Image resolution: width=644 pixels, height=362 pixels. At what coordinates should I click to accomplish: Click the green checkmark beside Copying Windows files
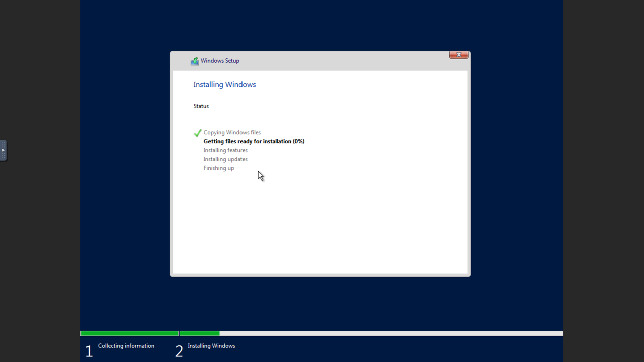tap(198, 133)
